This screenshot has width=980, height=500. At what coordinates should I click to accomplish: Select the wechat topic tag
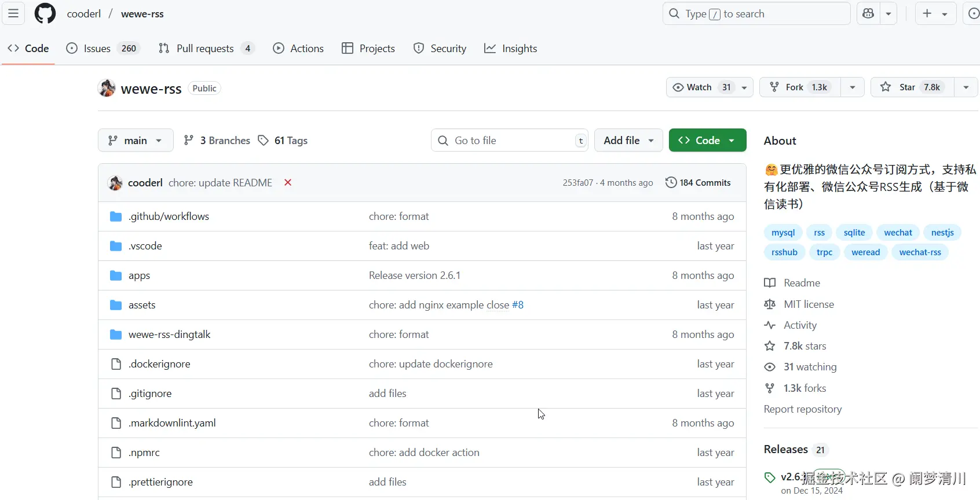pos(898,233)
